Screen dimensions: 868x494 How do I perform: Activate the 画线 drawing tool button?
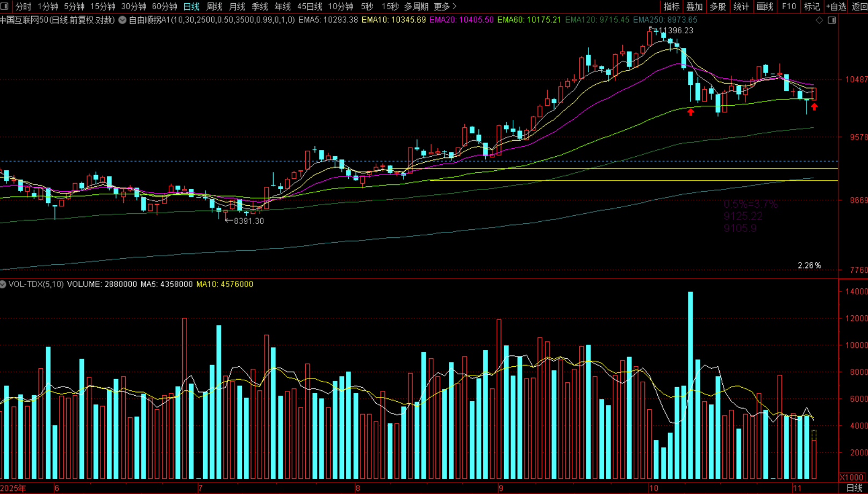tap(765, 6)
